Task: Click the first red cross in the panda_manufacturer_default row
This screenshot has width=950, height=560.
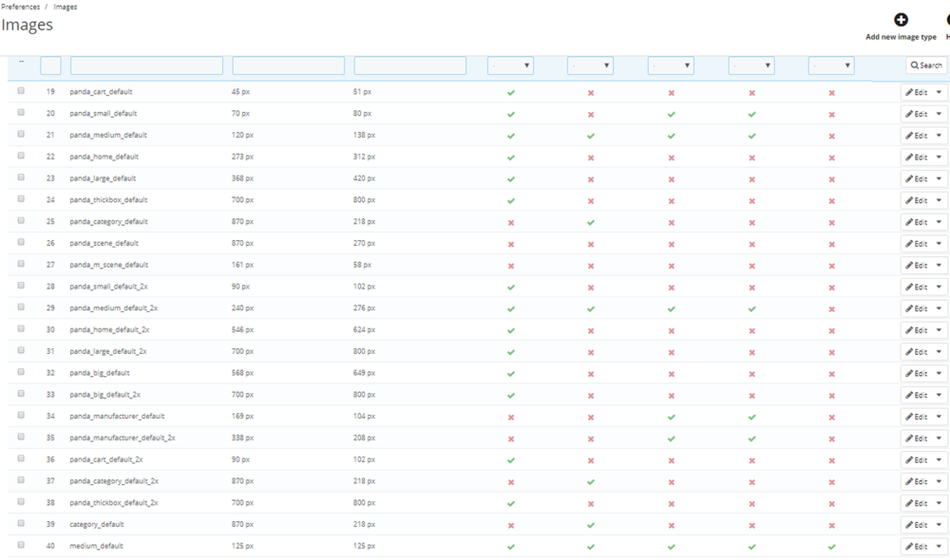Action: pyautogui.click(x=510, y=417)
